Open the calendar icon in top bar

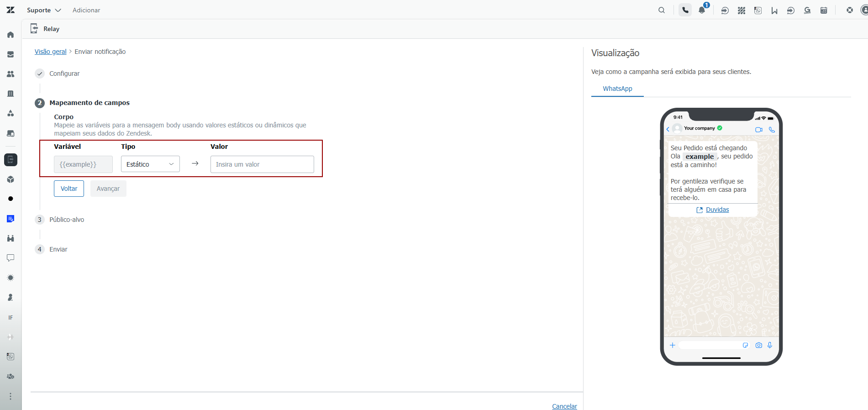(x=824, y=11)
